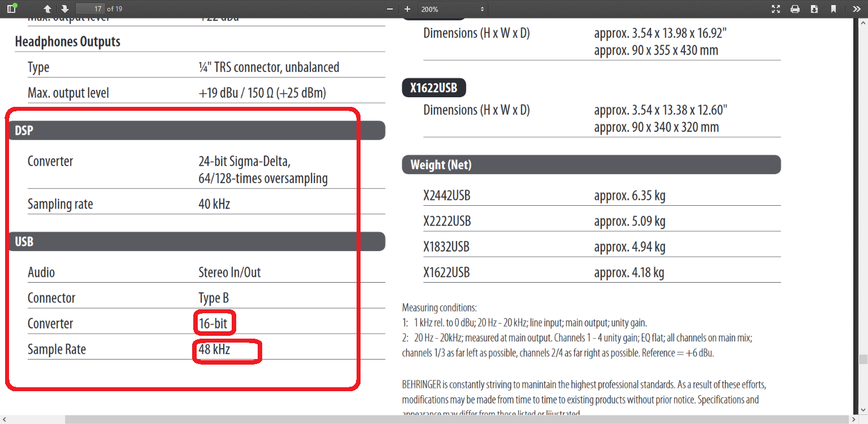Enter presentation mode
The image size is (868, 424).
pyautogui.click(x=776, y=8)
